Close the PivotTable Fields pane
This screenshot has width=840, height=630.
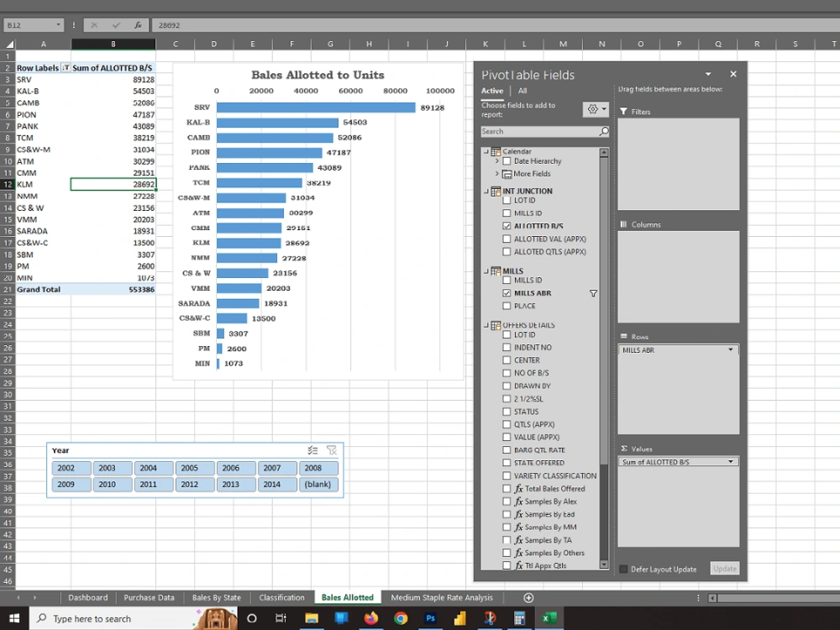[x=732, y=74]
